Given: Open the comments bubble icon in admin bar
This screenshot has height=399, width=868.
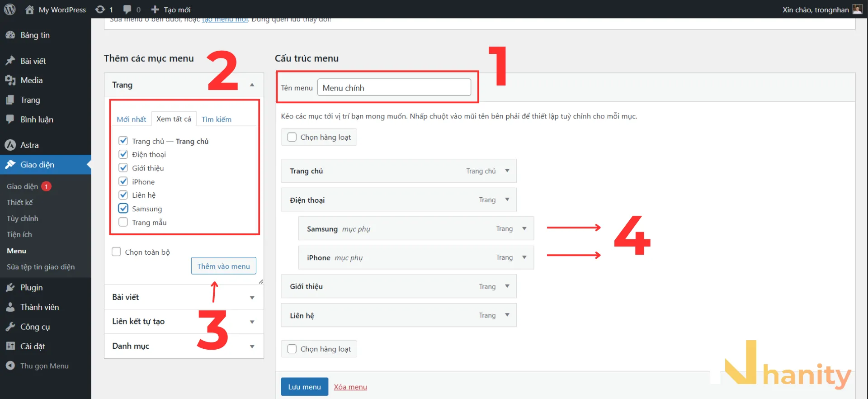Looking at the screenshot, I should [127, 9].
